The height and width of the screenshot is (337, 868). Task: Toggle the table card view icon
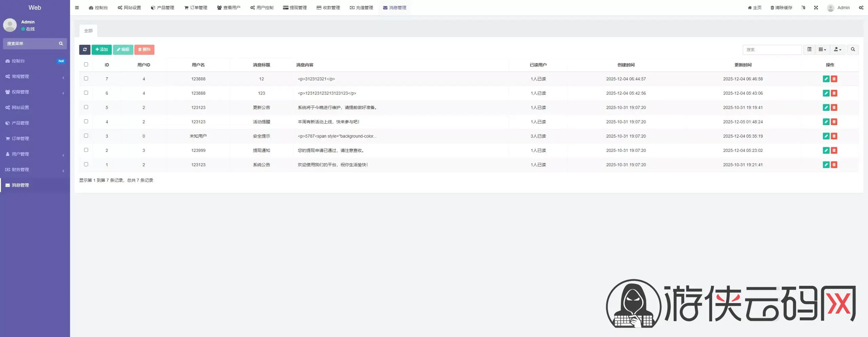(809, 49)
